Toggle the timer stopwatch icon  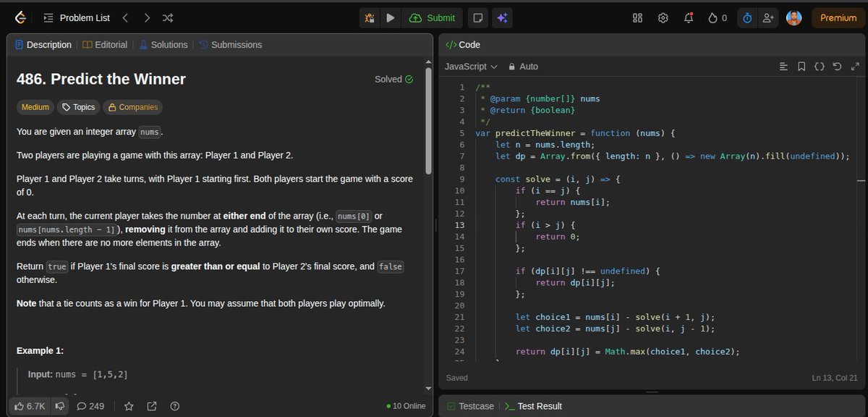(747, 18)
